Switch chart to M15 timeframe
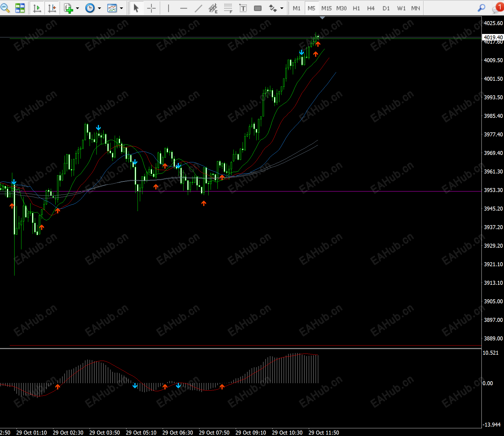This screenshot has width=504, height=436. click(x=326, y=8)
